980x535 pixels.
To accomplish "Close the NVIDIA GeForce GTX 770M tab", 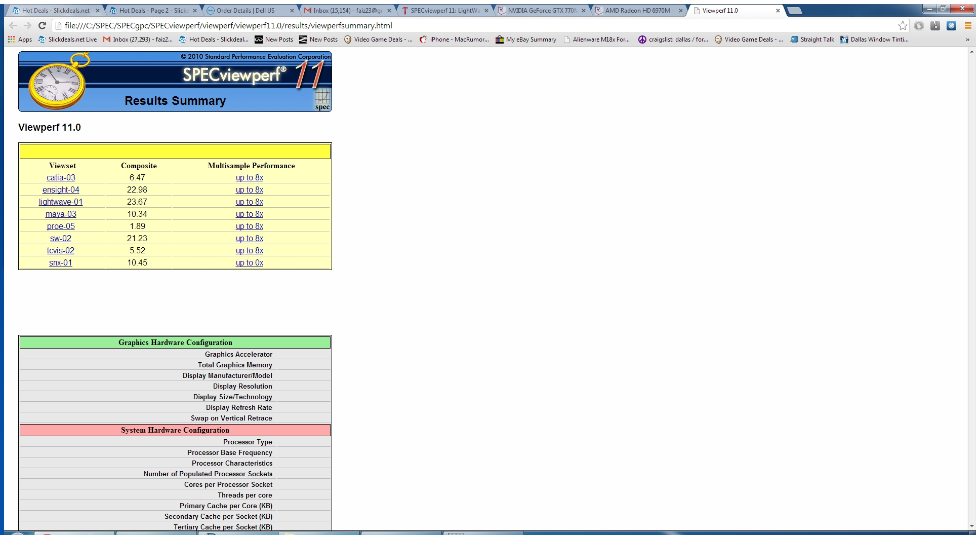I will point(584,10).
